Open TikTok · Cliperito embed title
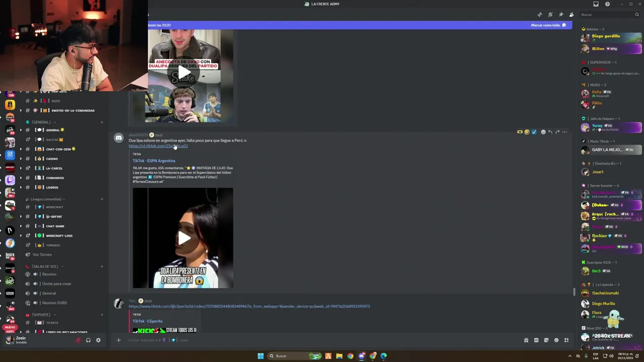 click(x=147, y=321)
